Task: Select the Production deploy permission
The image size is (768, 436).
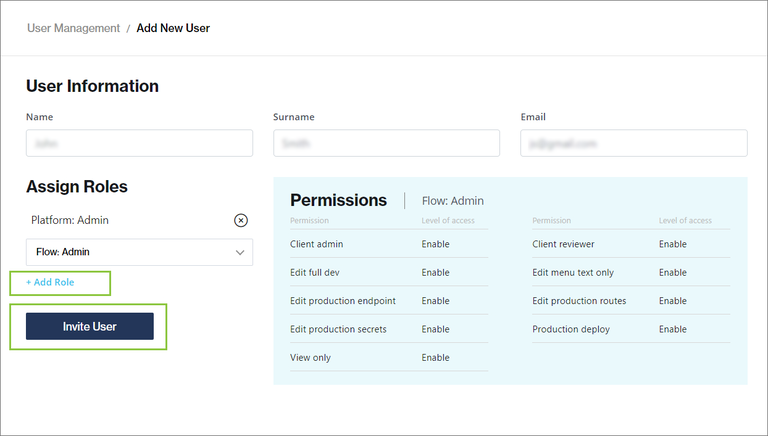Action: tap(571, 329)
